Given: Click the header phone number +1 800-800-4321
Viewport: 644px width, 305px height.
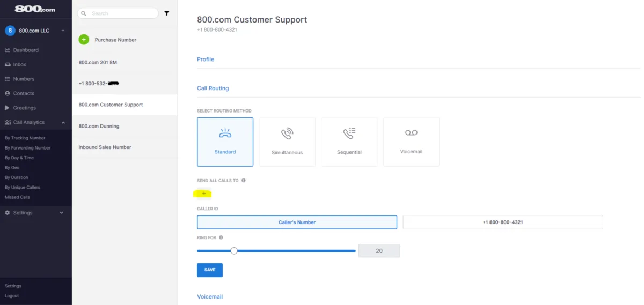Looking at the screenshot, I should pos(217,29).
